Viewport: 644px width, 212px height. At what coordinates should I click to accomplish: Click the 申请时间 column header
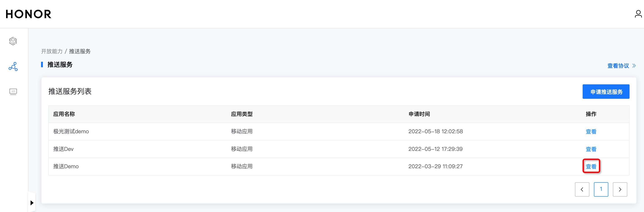point(419,114)
